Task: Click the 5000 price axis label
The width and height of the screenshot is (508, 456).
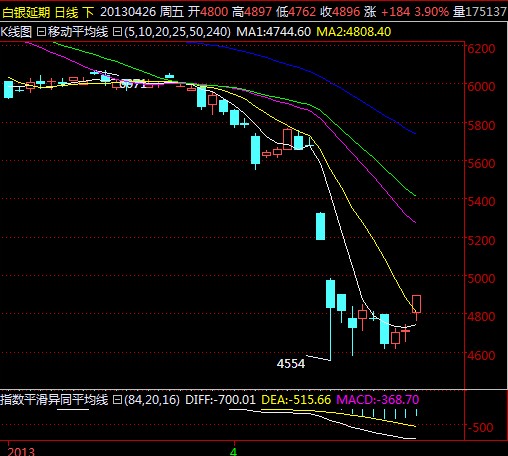Action: coord(481,278)
